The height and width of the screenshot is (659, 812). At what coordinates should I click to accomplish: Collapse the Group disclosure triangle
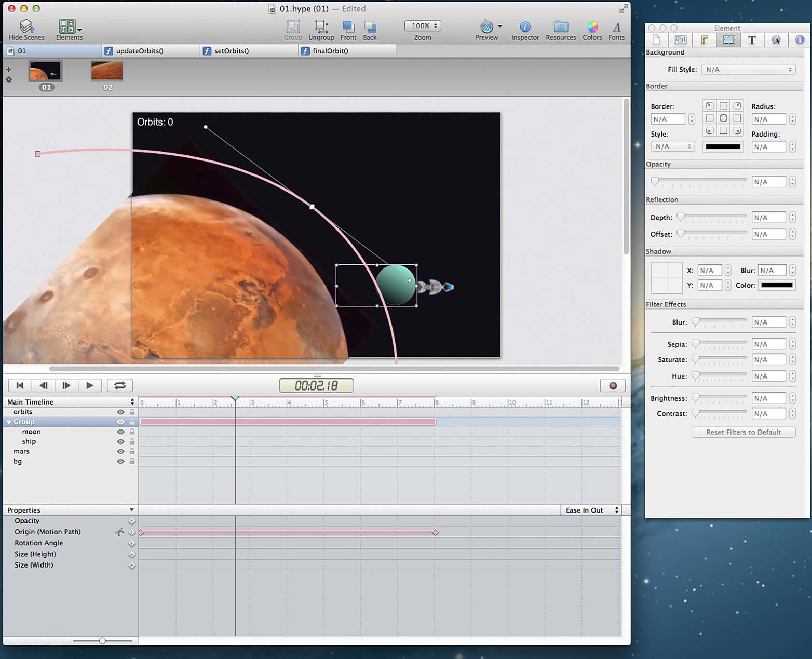[9, 422]
